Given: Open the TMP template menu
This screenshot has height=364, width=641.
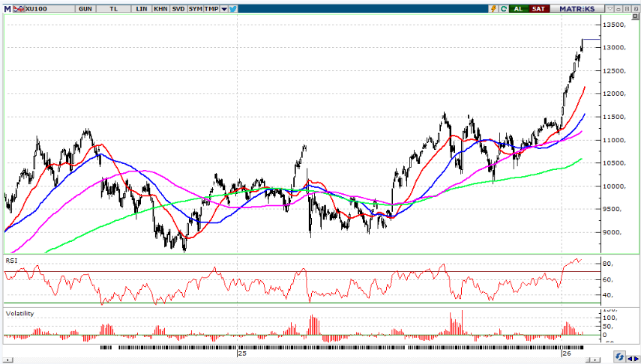Looking at the screenshot, I should [x=212, y=8].
